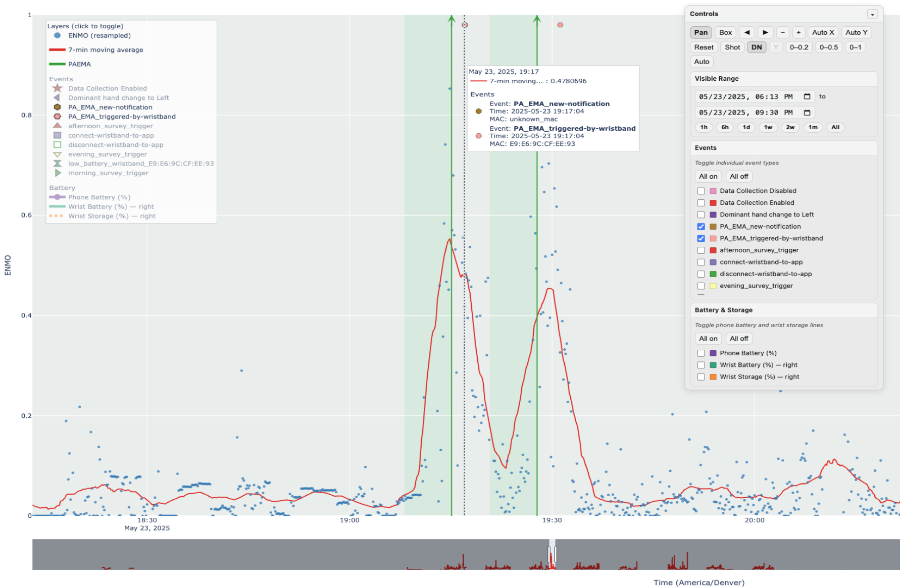This screenshot has width=900, height=588.
Task: Enable the afternoon_survey_trigger event checkbox
Action: point(701,250)
